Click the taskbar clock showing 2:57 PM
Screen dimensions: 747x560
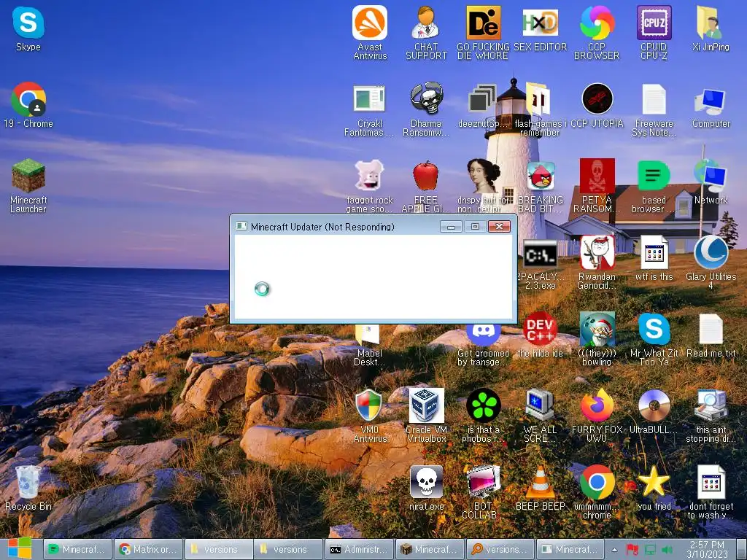707,549
